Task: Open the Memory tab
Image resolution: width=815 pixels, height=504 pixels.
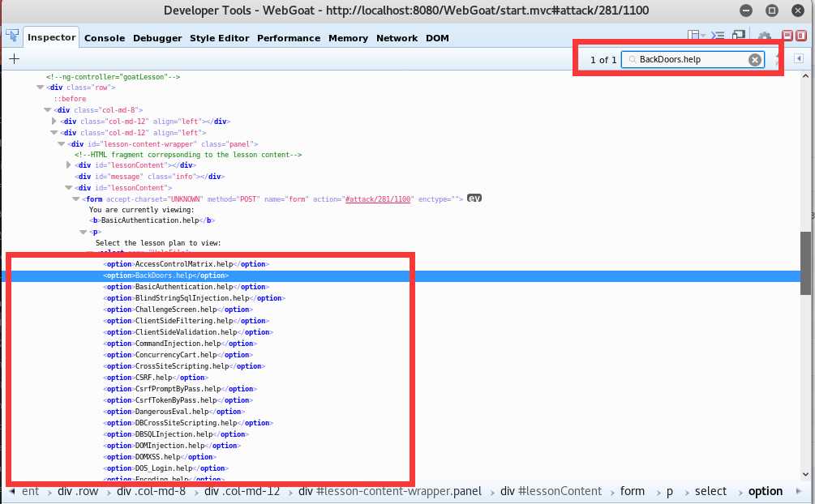Action: [348, 38]
